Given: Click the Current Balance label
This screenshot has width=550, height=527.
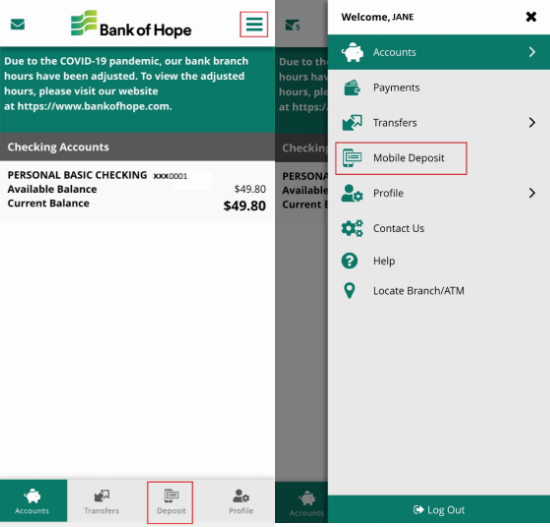Looking at the screenshot, I should pyautogui.click(x=48, y=203).
